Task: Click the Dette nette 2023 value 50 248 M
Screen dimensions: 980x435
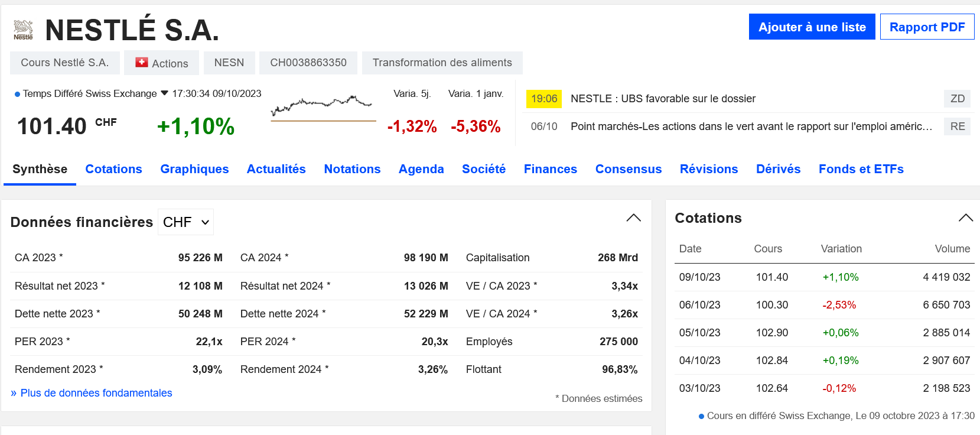Action: (x=200, y=314)
